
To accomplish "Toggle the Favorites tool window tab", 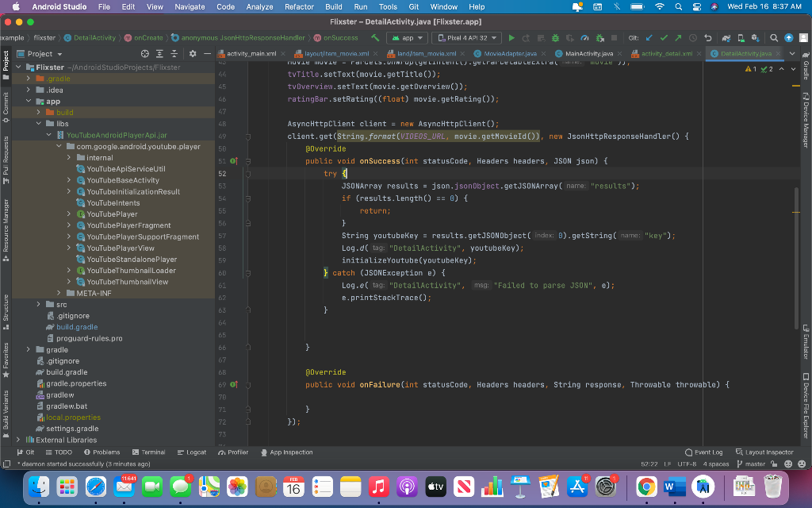I will (x=6, y=360).
